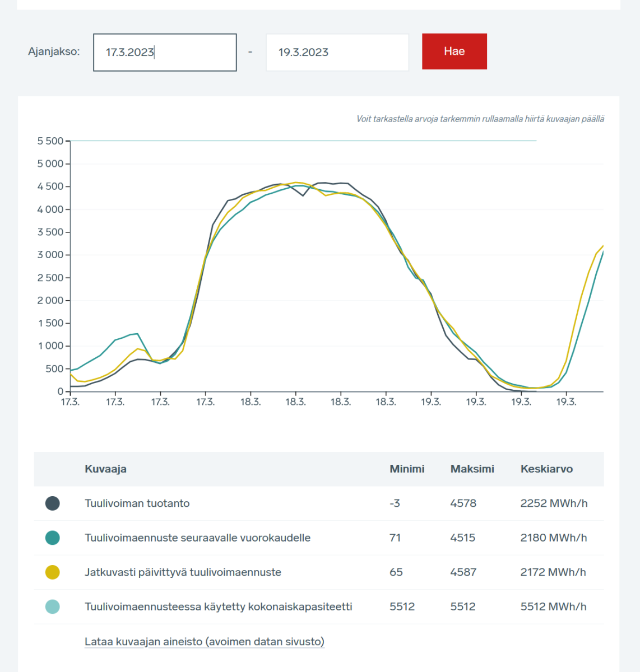The width and height of the screenshot is (640, 672).
Task: Select Tuulivoimaennusteessa käytetty kokonaiskapasiteetti label
Action: pos(219,606)
